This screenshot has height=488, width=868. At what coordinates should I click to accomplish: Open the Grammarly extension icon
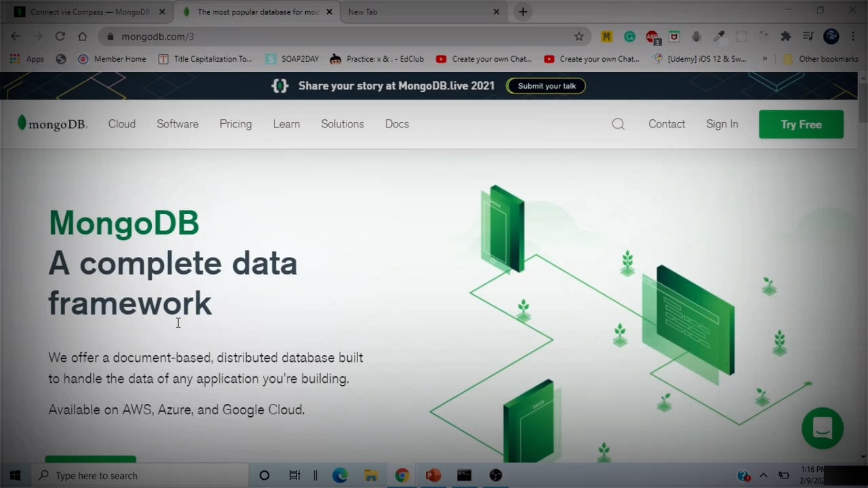pos(629,37)
